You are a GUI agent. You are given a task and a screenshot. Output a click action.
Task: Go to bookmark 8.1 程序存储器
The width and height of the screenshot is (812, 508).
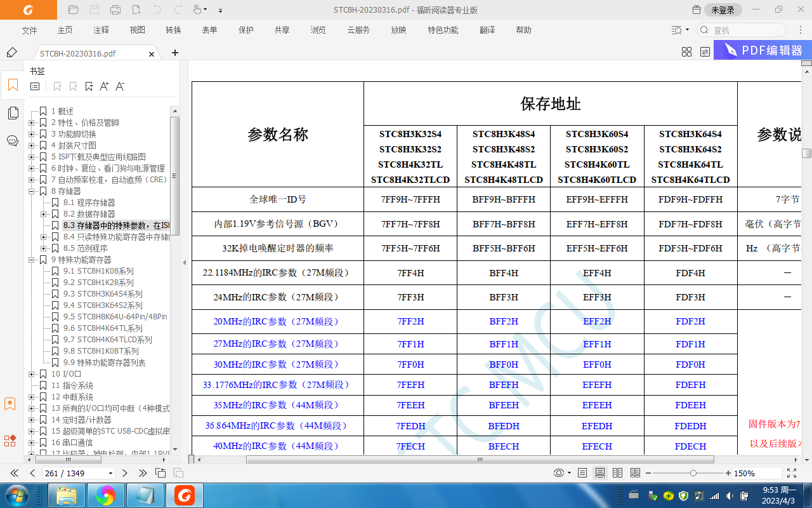coord(89,203)
